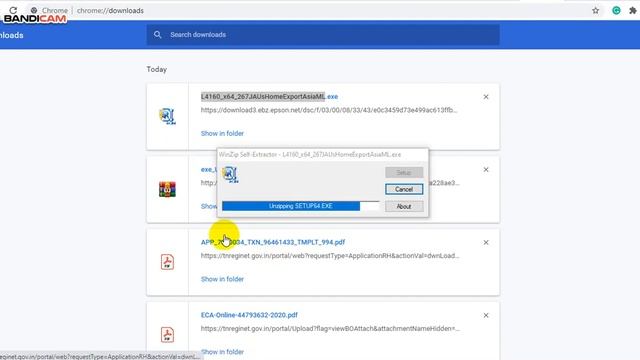Screen dimensions: 640x360
Task: Click the Unzipping SETUP64.EXE progress bar
Action: coord(300,206)
